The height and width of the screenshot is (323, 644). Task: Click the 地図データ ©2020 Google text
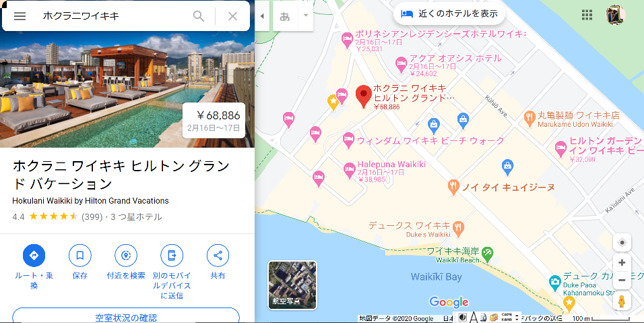tap(396, 318)
